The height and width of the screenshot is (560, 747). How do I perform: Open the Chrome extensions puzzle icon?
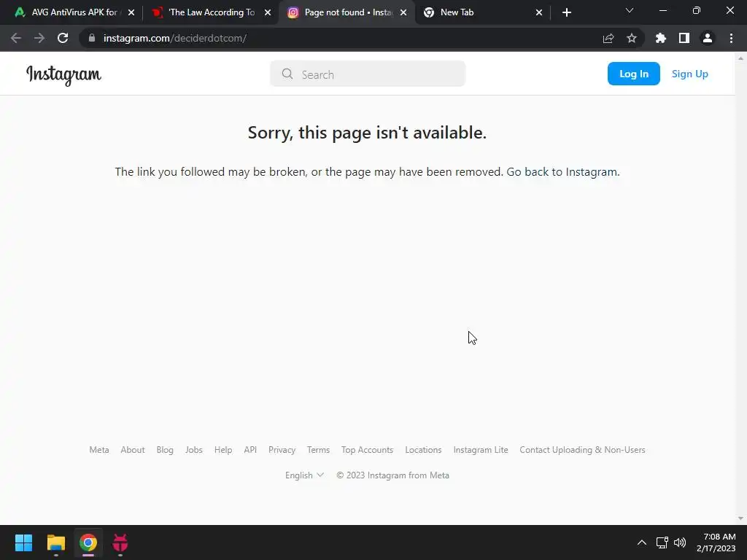click(x=660, y=38)
